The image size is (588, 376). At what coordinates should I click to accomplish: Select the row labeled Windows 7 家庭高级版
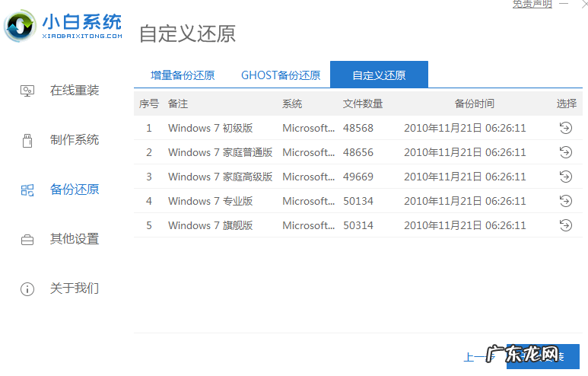coord(358,177)
